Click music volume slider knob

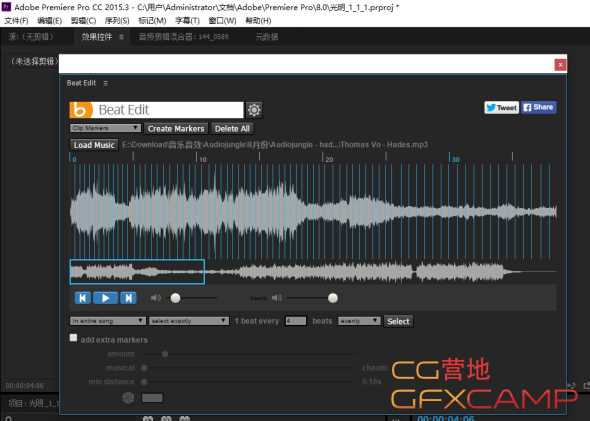(x=175, y=298)
